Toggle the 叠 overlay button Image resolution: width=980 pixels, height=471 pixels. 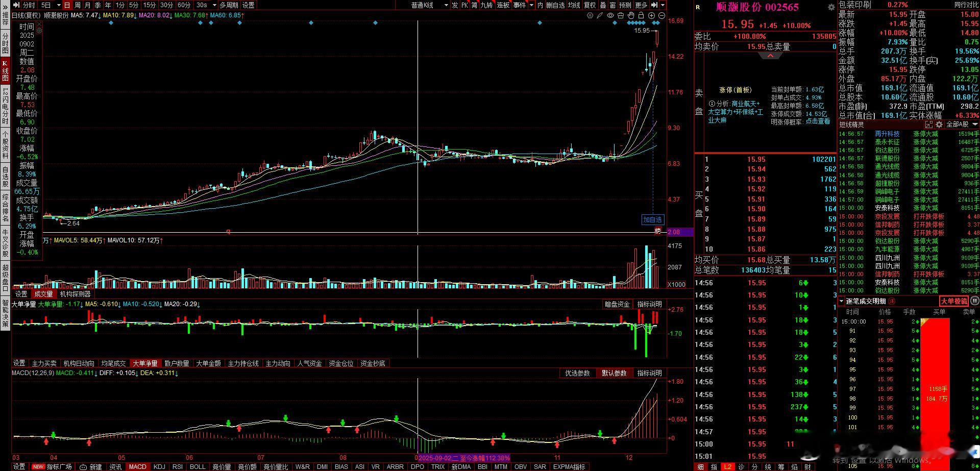[603, 5]
